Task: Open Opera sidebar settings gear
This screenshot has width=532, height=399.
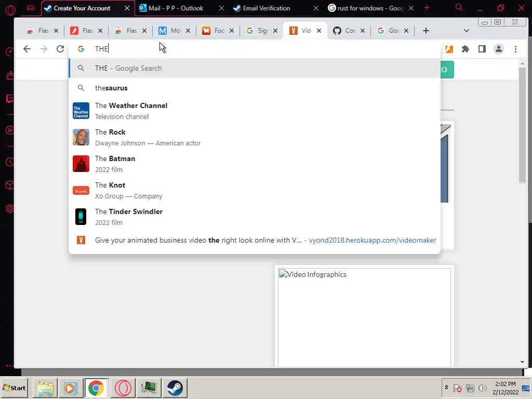Action: (10, 209)
